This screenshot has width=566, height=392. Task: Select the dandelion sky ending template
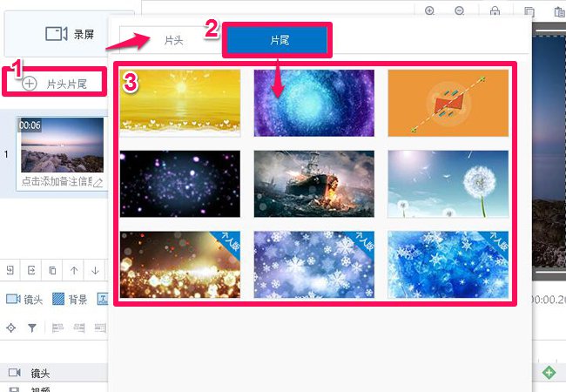pyautogui.click(x=448, y=184)
